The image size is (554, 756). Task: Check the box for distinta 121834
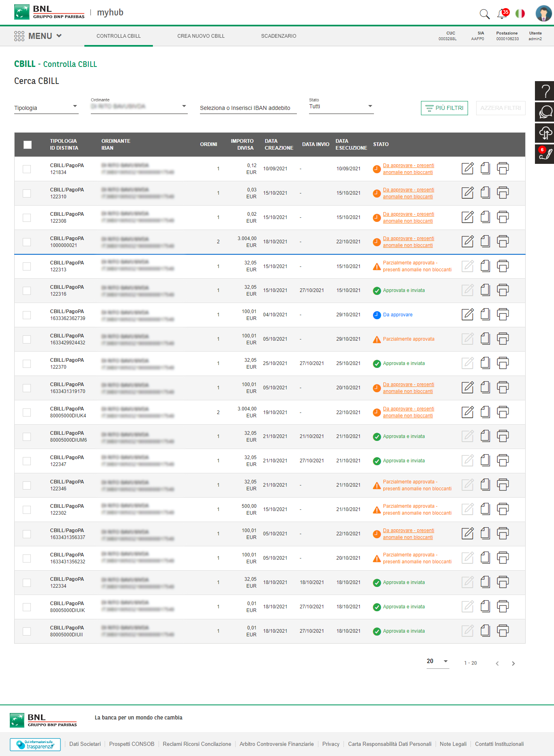[x=27, y=169]
